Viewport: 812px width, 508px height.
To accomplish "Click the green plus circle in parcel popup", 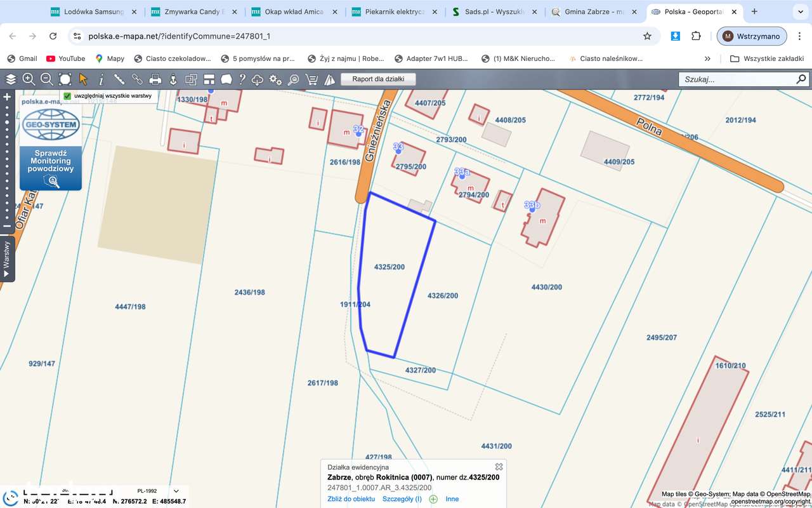I will point(433,499).
